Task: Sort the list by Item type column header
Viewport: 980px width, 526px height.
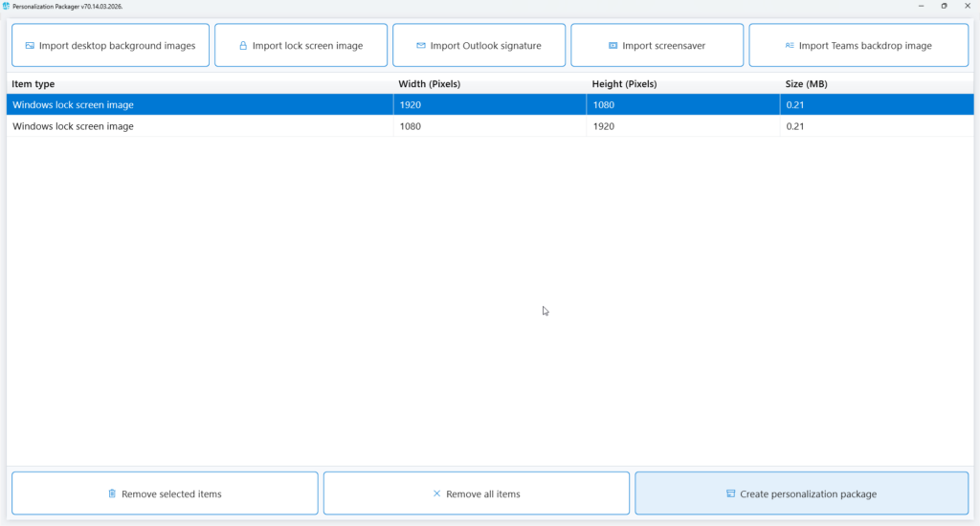Action: coord(33,84)
